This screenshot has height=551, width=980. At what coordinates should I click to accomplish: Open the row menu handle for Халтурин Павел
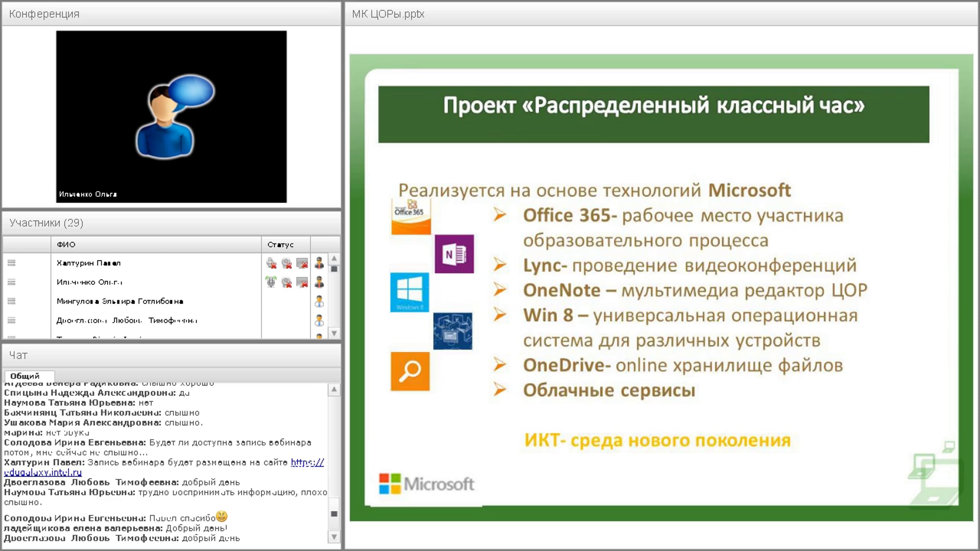[x=11, y=263]
